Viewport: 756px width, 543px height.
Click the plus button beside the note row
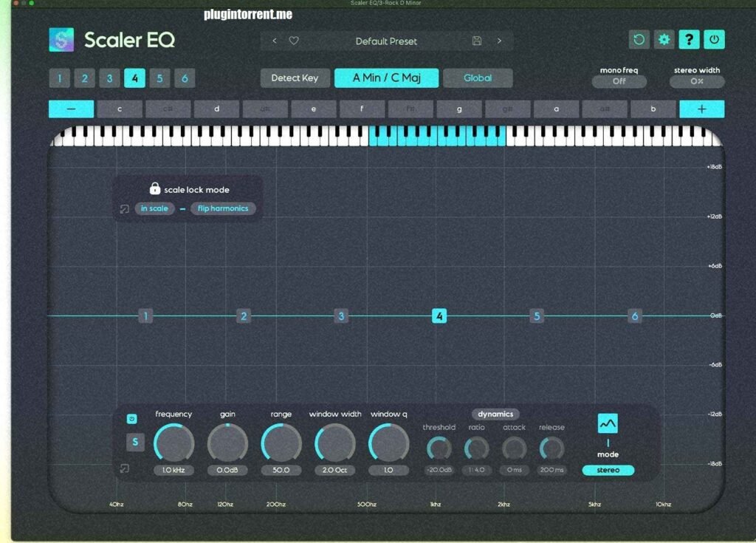pyautogui.click(x=701, y=109)
